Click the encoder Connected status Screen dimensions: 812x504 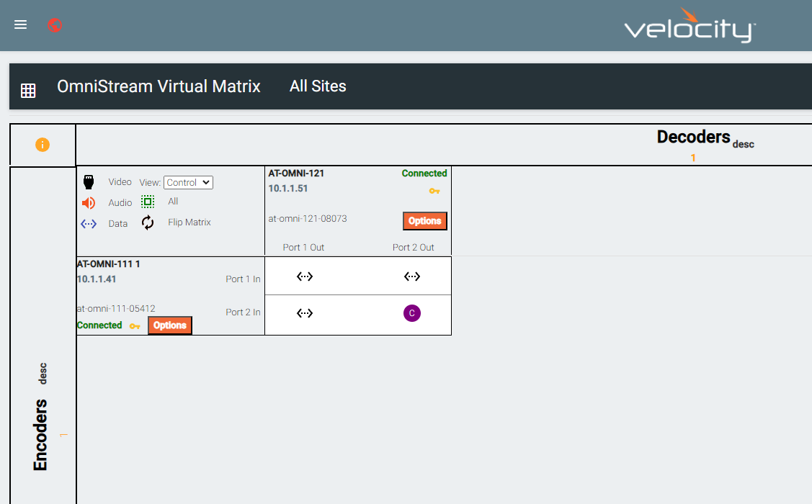pos(99,325)
